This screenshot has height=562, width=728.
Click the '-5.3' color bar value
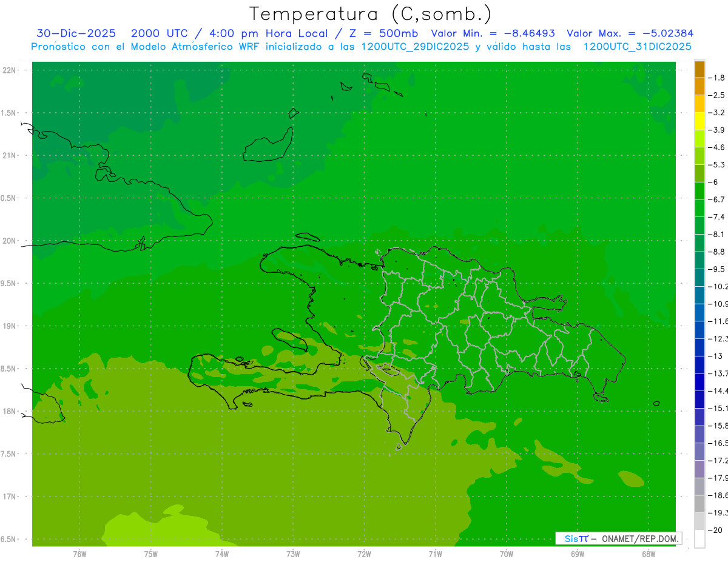[716, 164]
